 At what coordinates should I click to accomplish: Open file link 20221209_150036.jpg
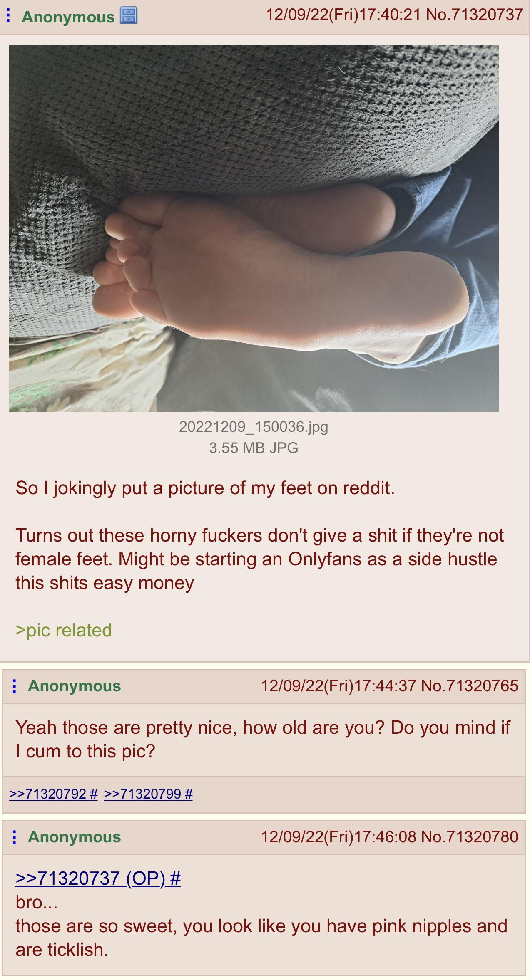(x=254, y=426)
